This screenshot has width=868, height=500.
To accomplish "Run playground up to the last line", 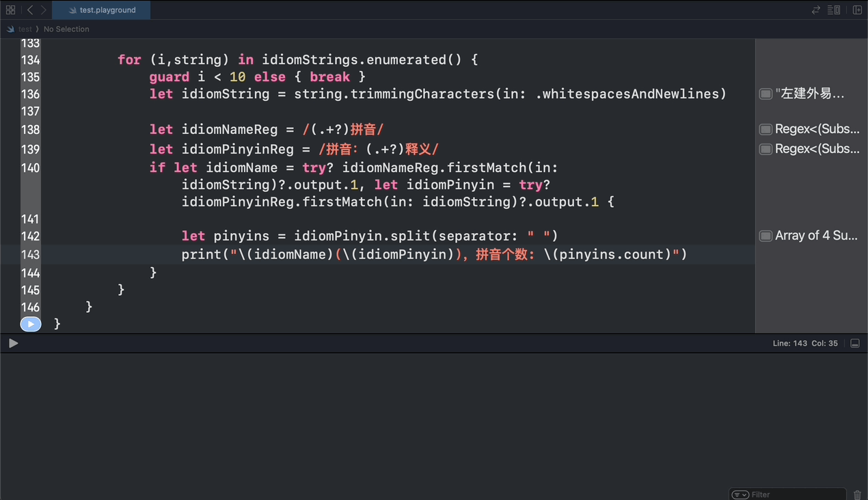I will coord(31,324).
